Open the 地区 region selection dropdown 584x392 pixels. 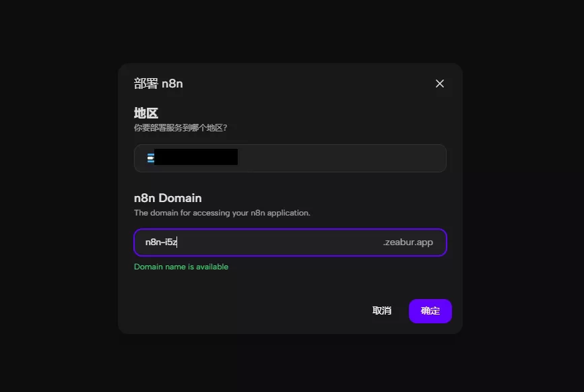[x=290, y=158]
